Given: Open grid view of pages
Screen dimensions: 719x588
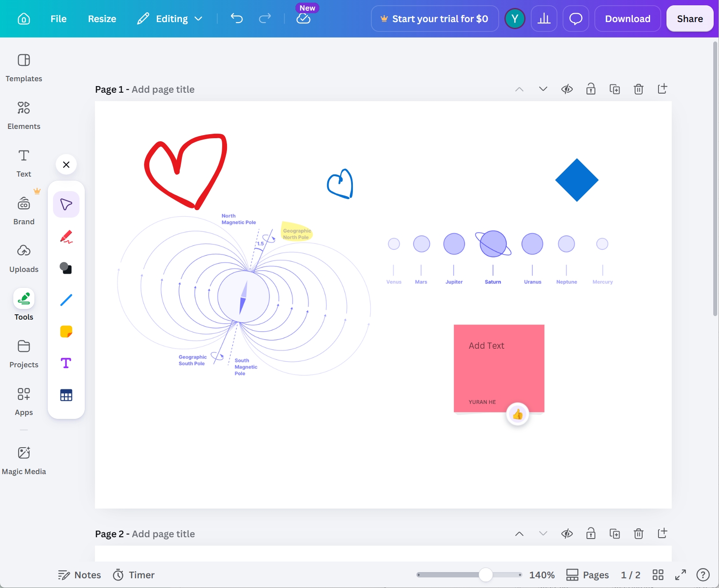Looking at the screenshot, I should click(x=658, y=575).
